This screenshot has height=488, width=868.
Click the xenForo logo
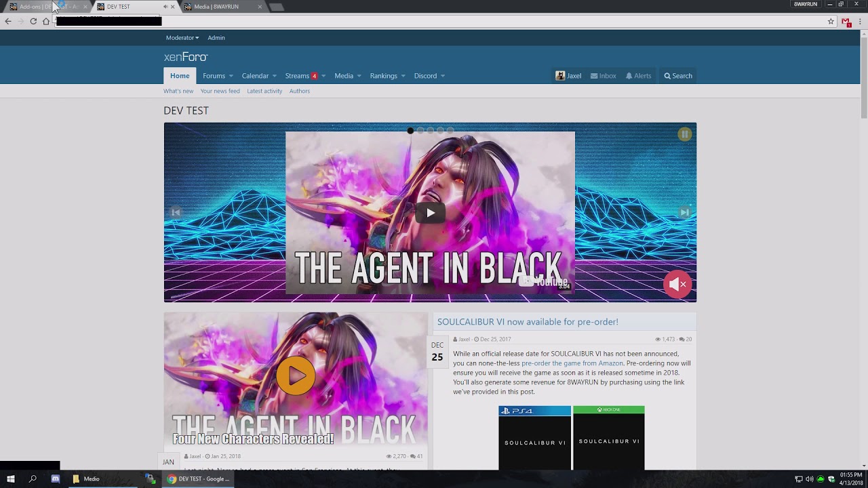pyautogui.click(x=185, y=57)
